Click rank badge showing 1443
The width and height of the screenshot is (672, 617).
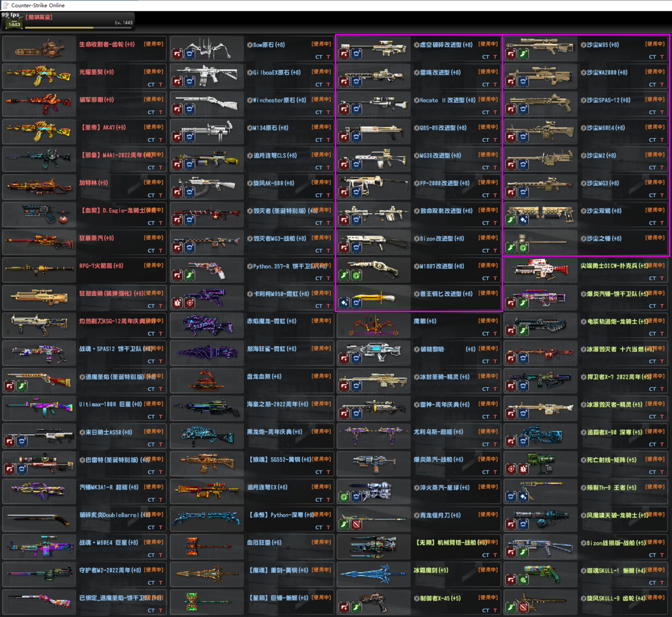tap(14, 23)
